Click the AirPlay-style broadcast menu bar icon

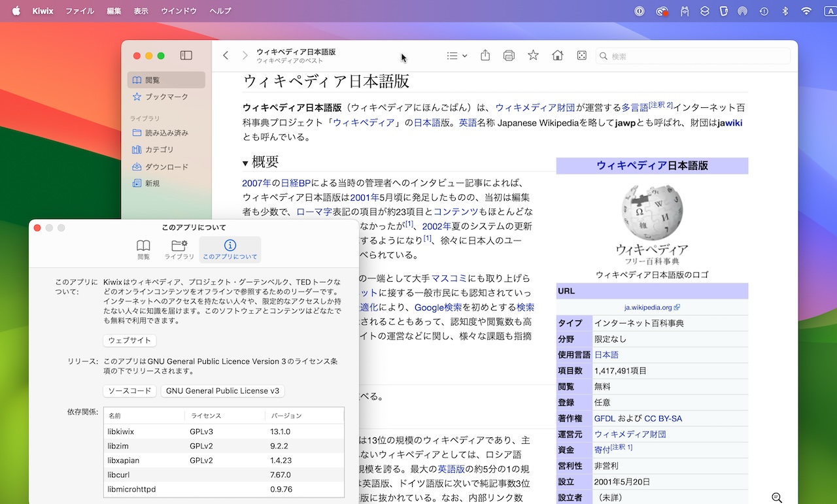(742, 11)
